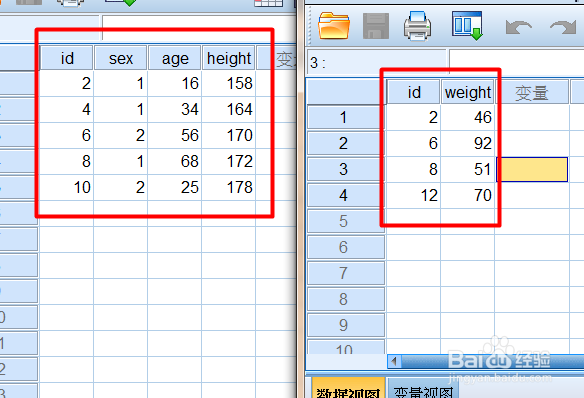The height and width of the screenshot is (398, 584).
Task: Click id cell 2 beside age 16
Action: [x=67, y=83]
